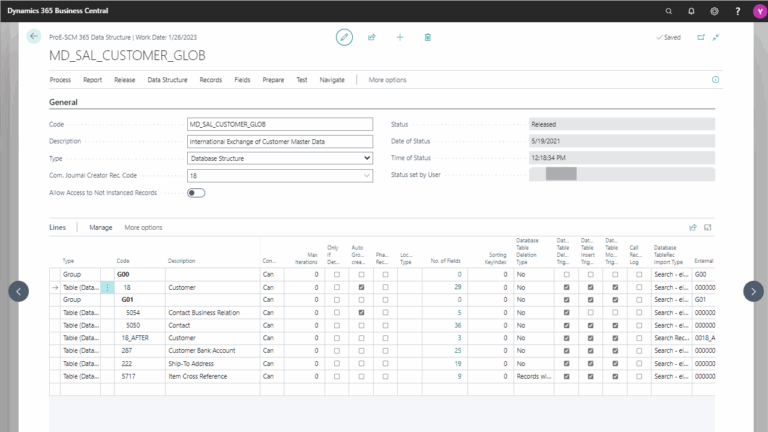Expand Com. Journal Creator Rec. Code dropdown
Screen dimensions: 768x432
click(x=366, y=175)
